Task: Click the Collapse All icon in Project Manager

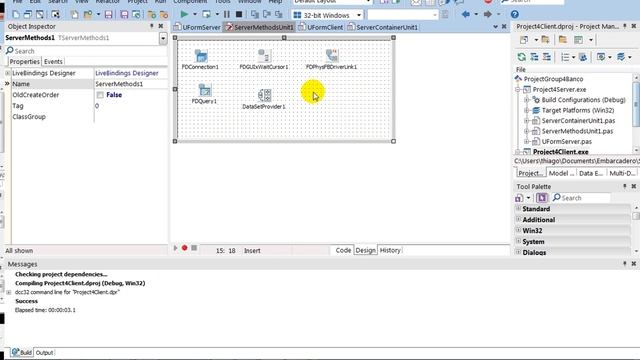Action: 547,57
